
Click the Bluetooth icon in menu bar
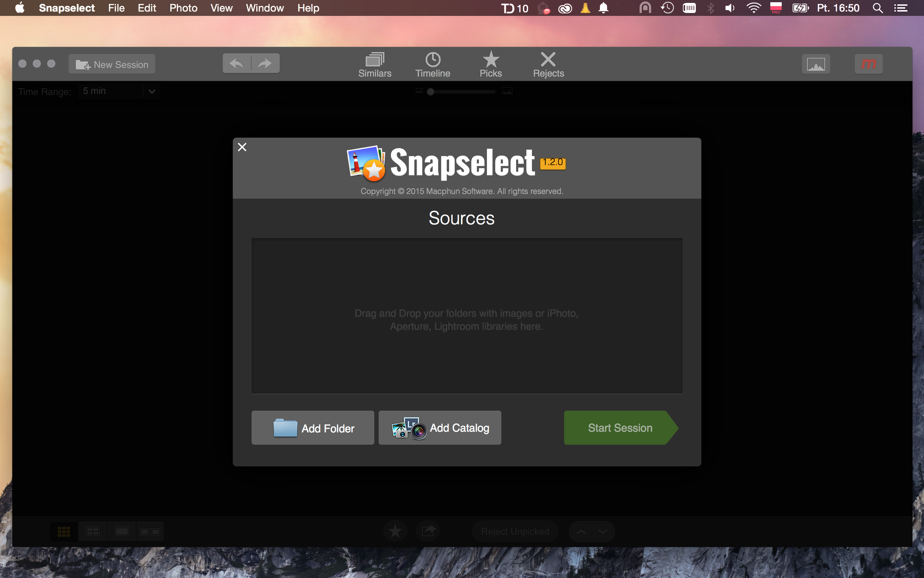[x=710, y=8]
